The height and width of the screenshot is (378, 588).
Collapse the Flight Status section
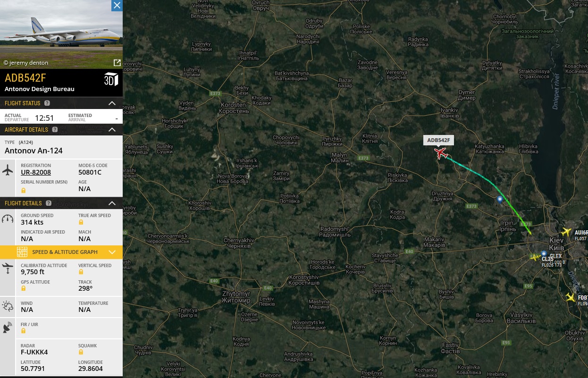(x=112, y=103)
